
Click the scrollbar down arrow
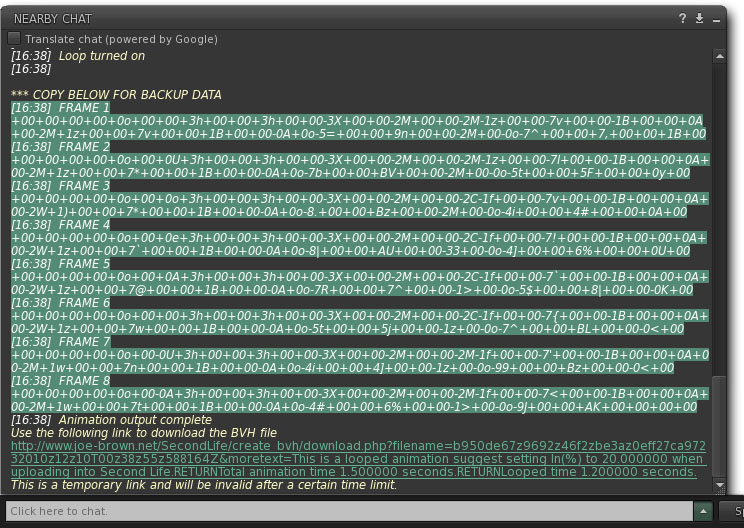[720, 485]
